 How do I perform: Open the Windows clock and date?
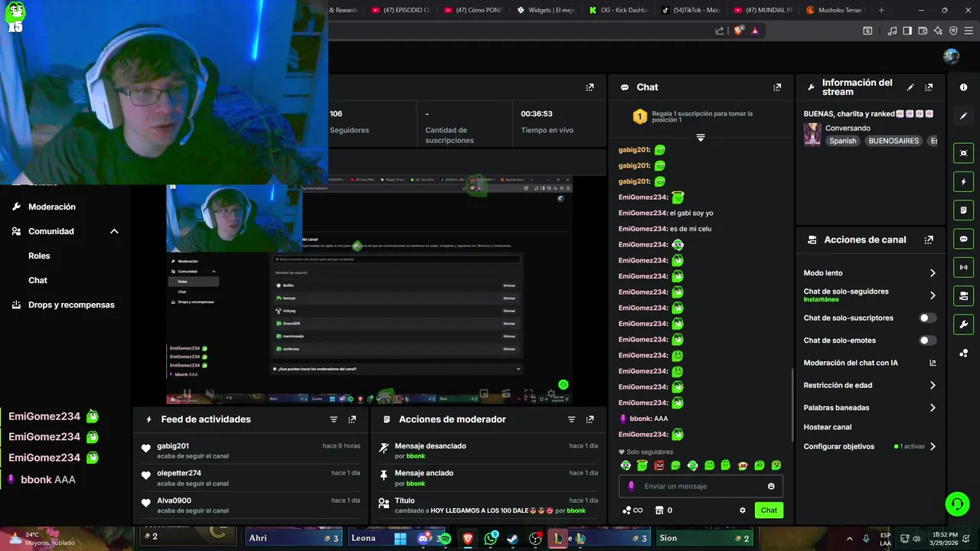point(945,539)
